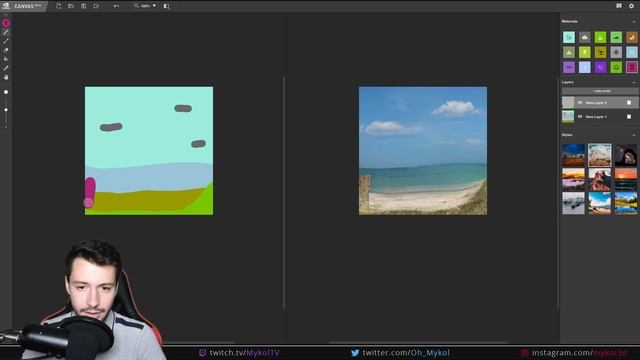
Task: Apply the red rock mountain style
Action: [600, 179]
